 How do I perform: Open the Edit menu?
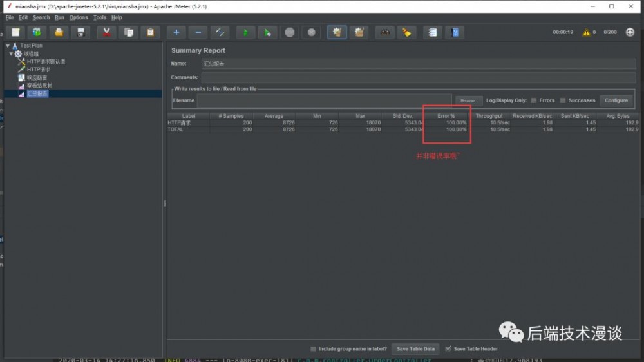tap(23, 17)
